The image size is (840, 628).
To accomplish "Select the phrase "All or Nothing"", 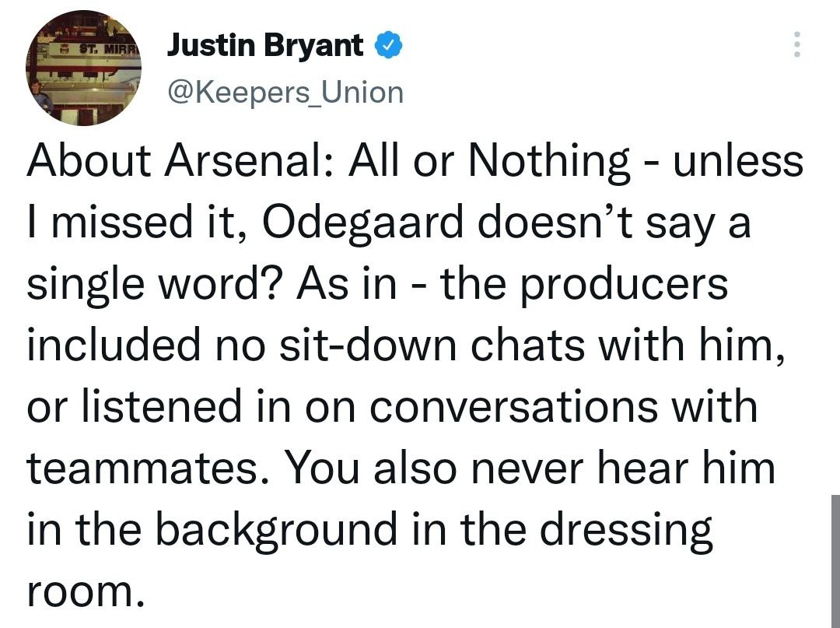I will tap(488, 162).
